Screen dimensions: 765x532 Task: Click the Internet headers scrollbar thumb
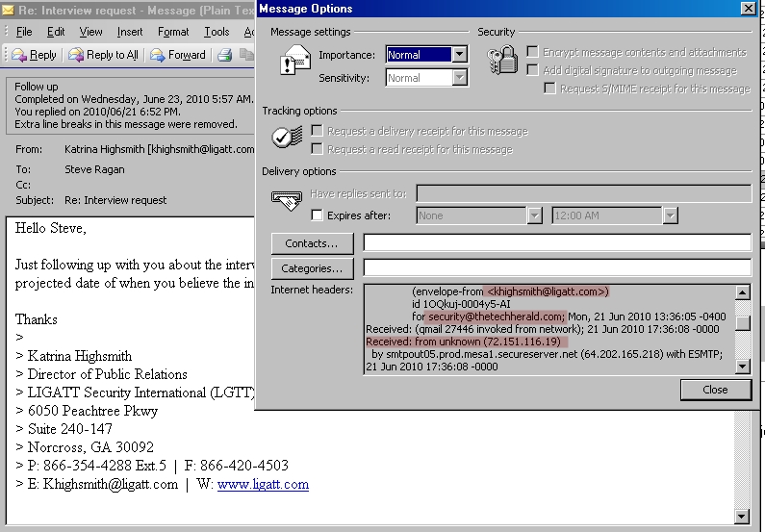(x=743, y=323)
